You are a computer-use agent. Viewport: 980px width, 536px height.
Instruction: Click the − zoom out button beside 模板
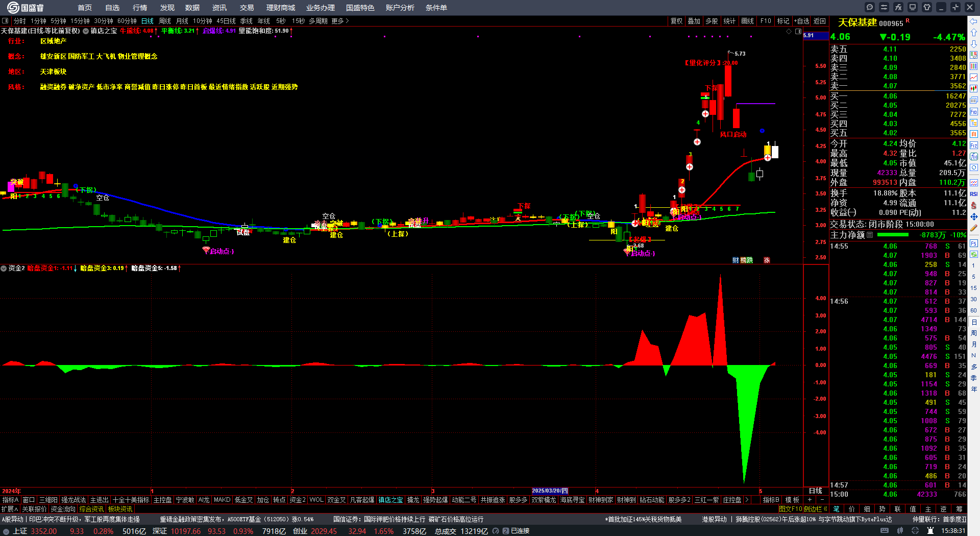click(x=822, y=500)
